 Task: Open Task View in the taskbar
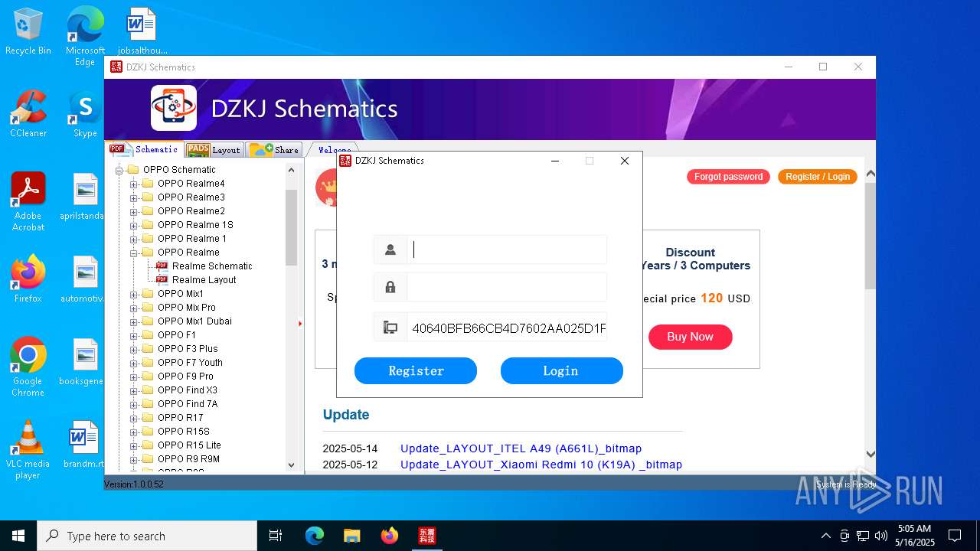pyautogui.click(x=276, y=536)
